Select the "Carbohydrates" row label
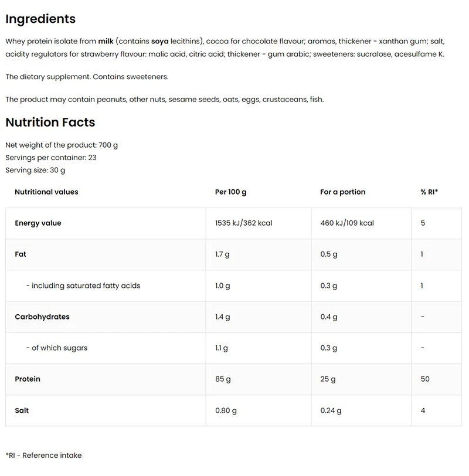Viewport: 469px width, 476px height. [42, 317]
